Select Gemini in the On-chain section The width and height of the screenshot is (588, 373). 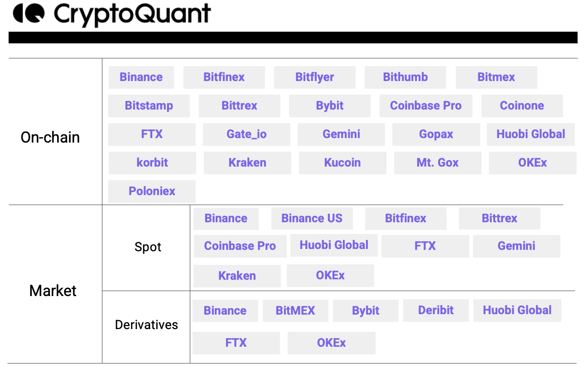click(341, 134)
